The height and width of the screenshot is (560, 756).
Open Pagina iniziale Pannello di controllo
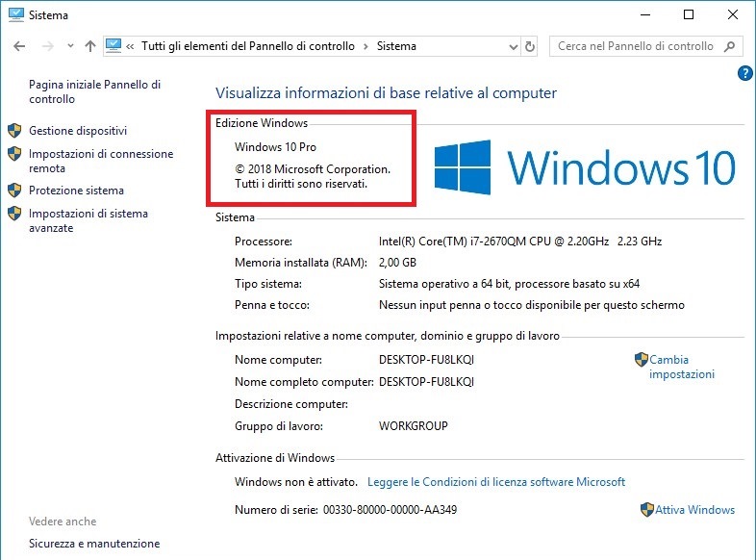[x=94, y=91]
